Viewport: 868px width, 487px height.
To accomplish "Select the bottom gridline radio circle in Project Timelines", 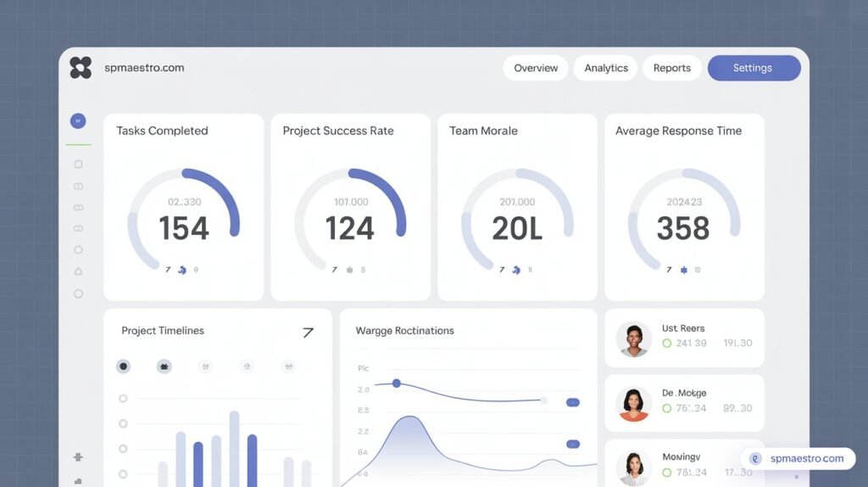I will click(x=123, y=473).
